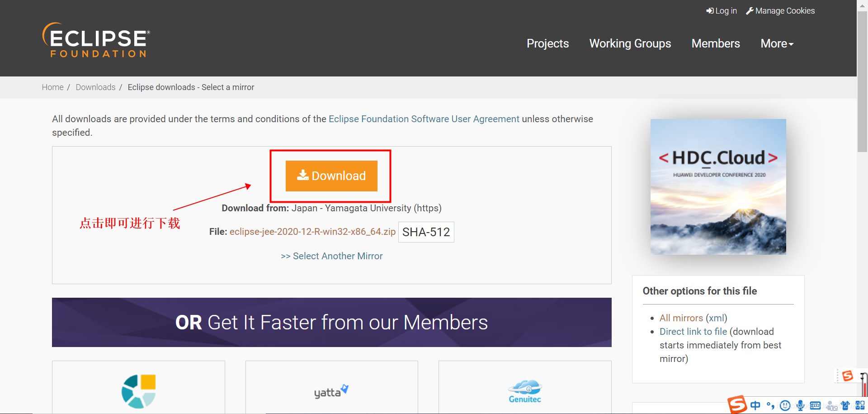Click the orange Download button
868x414 pixels.
[x=331, y=176]
